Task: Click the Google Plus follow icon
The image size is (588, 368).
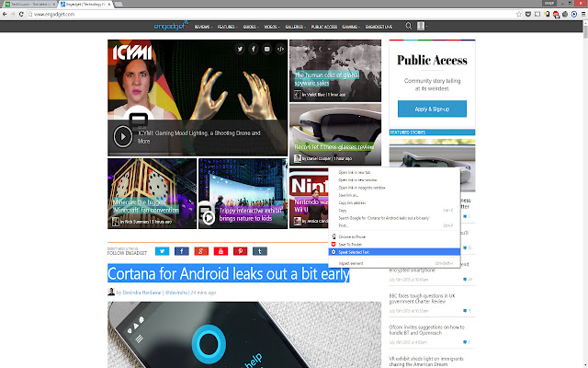Action: pos(200,250)
